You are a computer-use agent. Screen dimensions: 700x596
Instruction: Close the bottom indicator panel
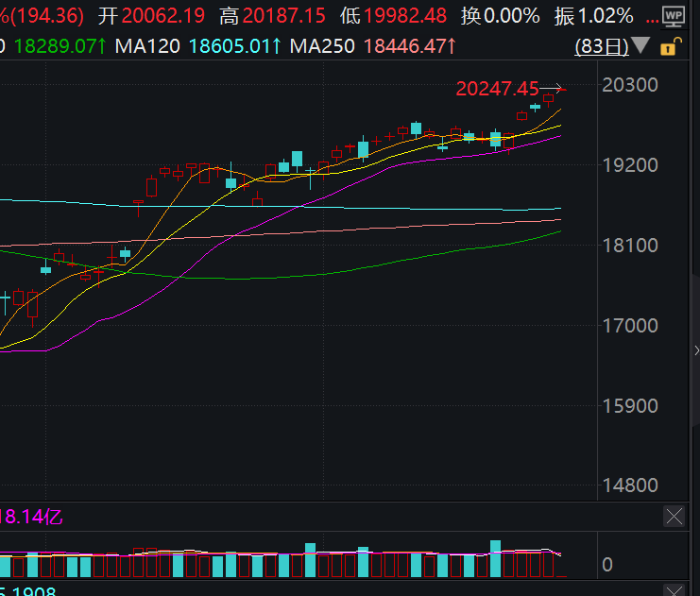click(674, 590)
